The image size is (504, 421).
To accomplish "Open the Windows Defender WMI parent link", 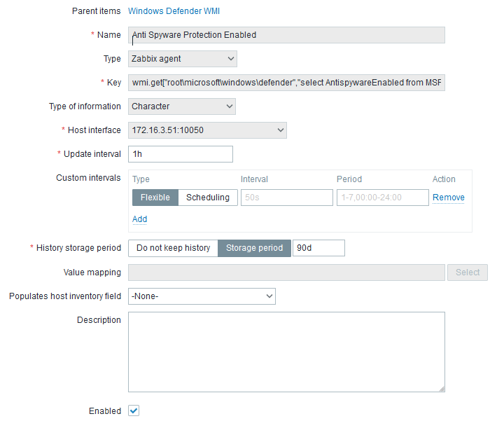I will point(174,11).
